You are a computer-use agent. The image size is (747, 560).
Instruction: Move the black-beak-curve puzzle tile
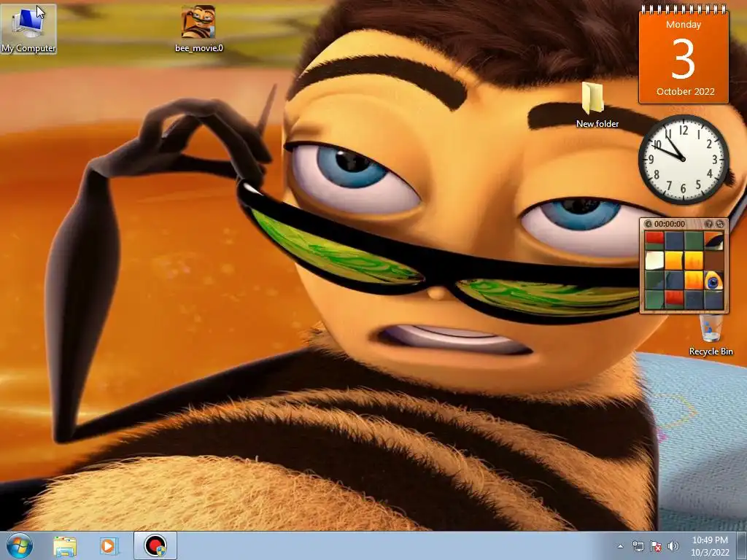pyautogui.click(x=713, y=241)
